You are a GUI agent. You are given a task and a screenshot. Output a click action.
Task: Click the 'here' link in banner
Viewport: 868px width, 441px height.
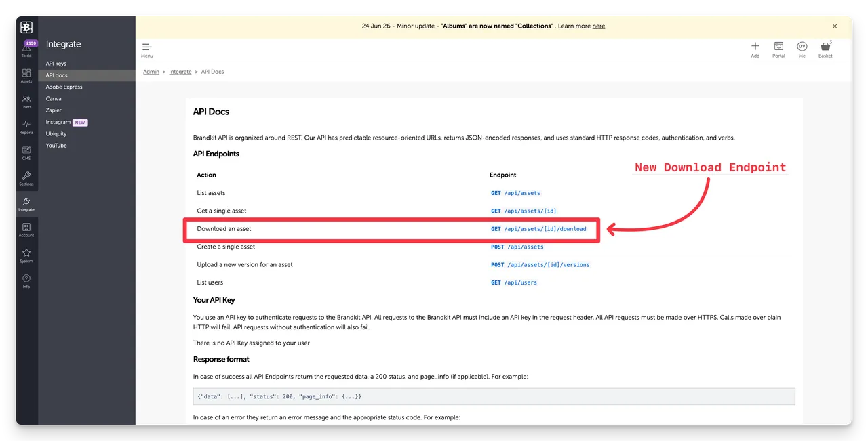599,26
